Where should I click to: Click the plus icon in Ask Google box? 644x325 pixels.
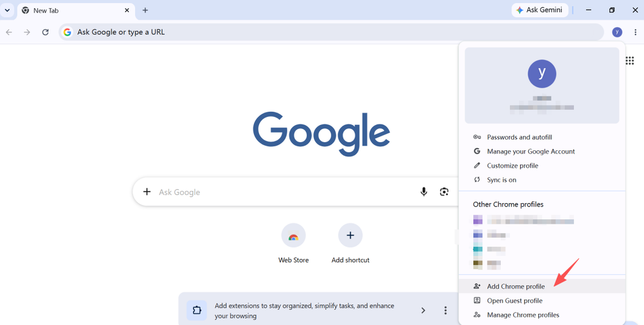147,192
